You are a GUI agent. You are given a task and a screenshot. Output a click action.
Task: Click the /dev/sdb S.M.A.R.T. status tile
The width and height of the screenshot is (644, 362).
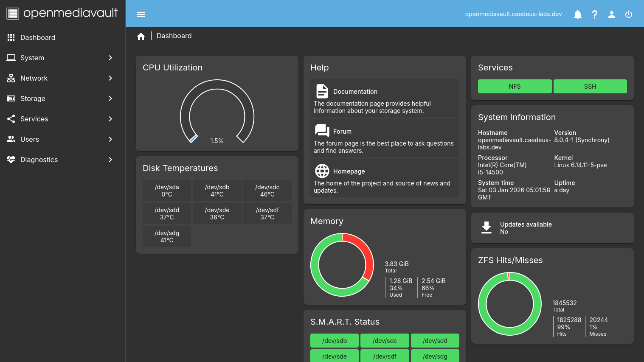335,341
